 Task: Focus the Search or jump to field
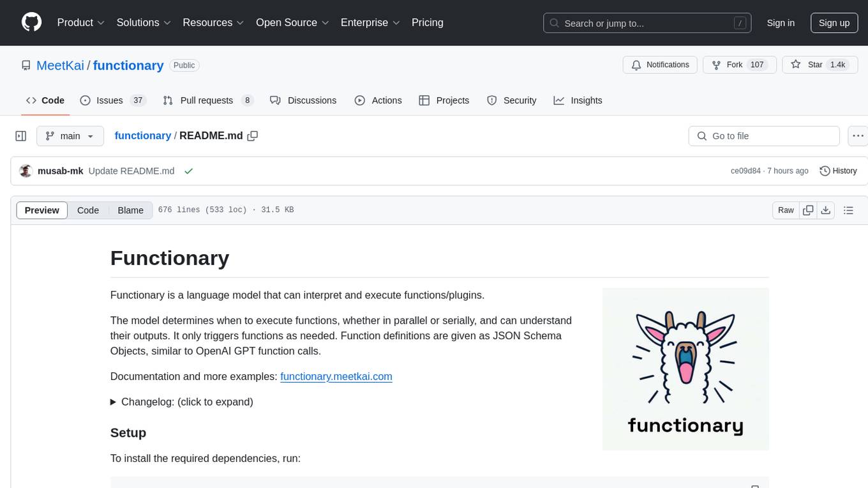(x=648, y=23)
